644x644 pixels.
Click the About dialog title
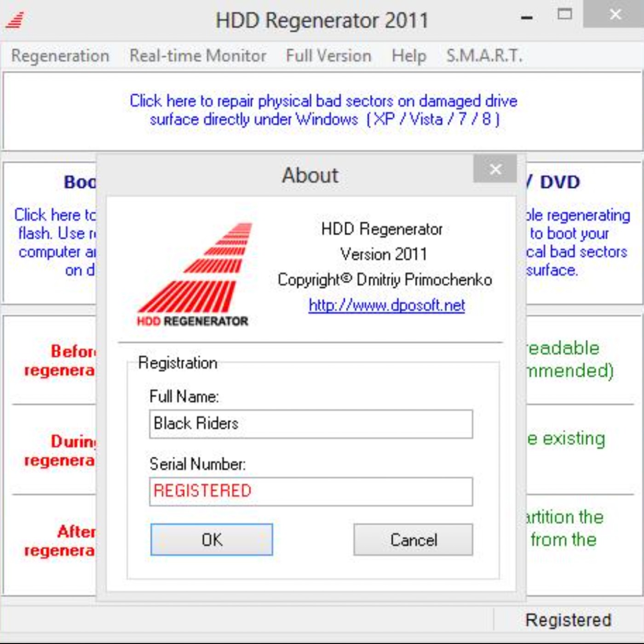[x=310, y=175]
